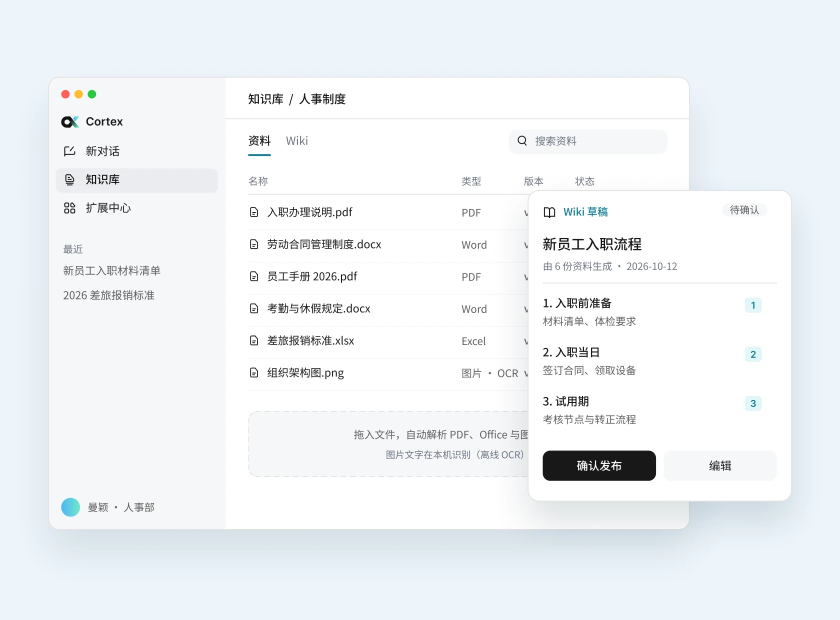Screen dimensions: 840x620
Task: Open recent item 新员工入职材料清单
Action: coord(111,270)
